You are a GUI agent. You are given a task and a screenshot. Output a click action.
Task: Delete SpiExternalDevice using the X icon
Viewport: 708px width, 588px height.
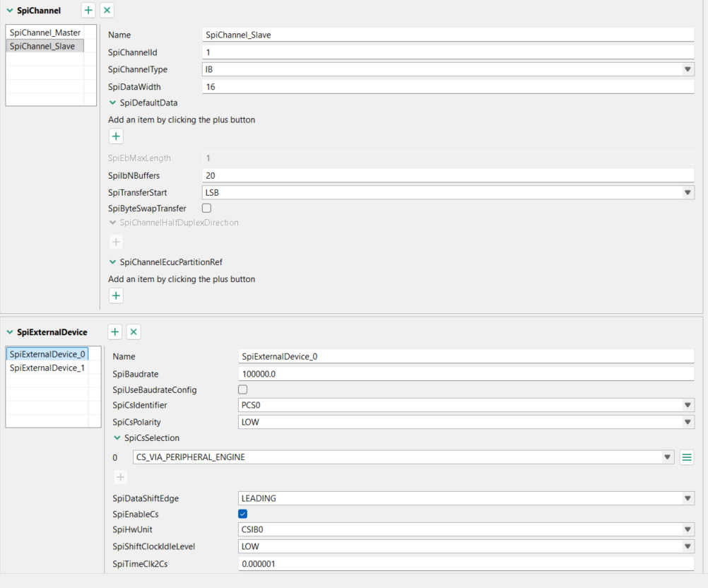pos(134,331)
